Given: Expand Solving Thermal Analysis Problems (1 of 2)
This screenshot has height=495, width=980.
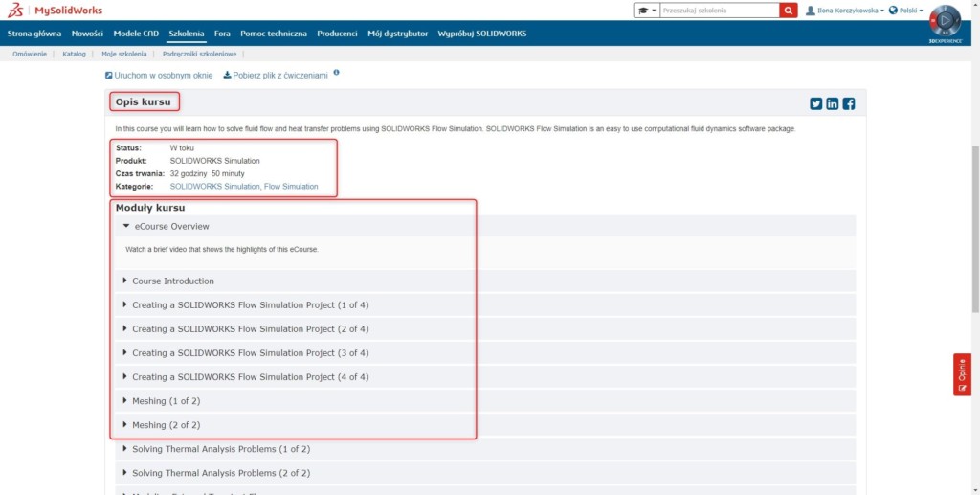Looking at the screenshot, I should pos(485,449).
